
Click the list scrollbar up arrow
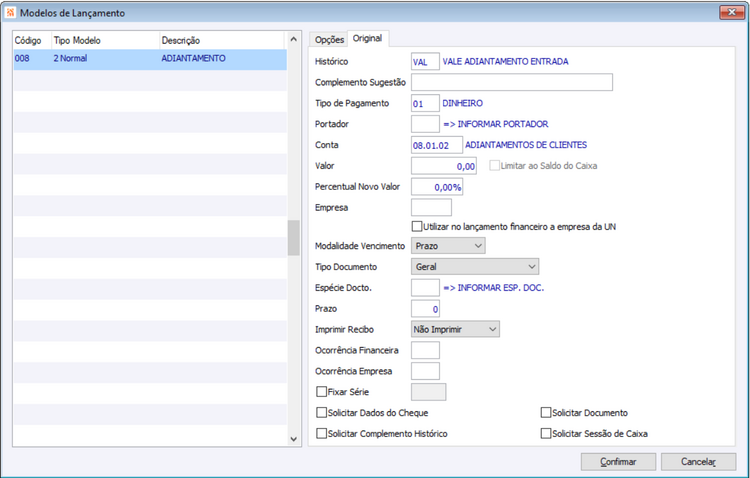[x=294, y=39]
